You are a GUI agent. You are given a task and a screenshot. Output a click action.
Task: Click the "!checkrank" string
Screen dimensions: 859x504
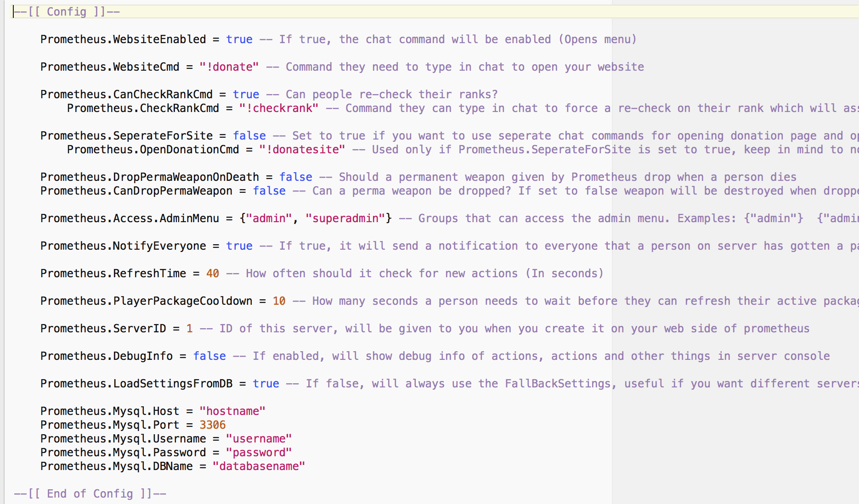[279, 108]
